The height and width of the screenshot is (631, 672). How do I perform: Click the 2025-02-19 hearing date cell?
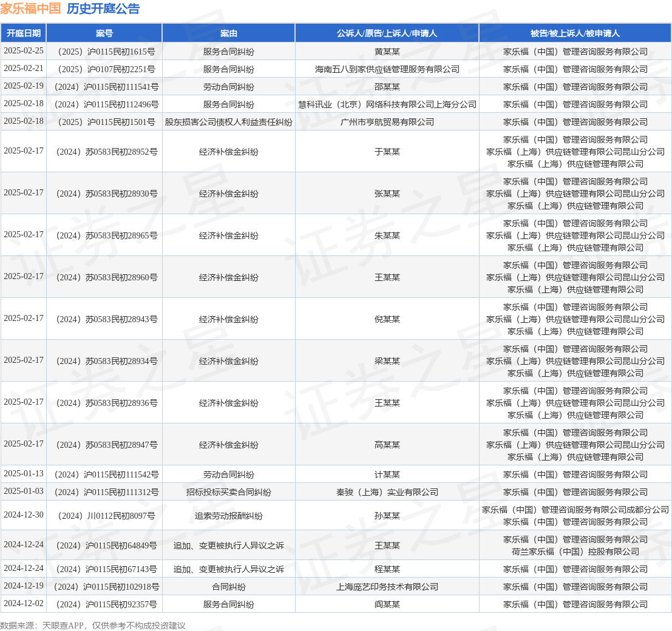coord(24,86)
